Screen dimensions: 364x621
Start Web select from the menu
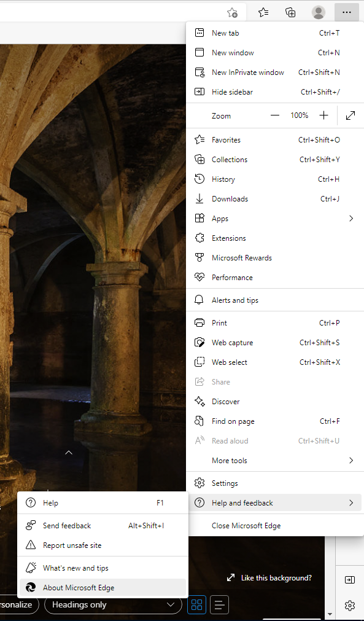pyautogui.click(x=275, y=362)
